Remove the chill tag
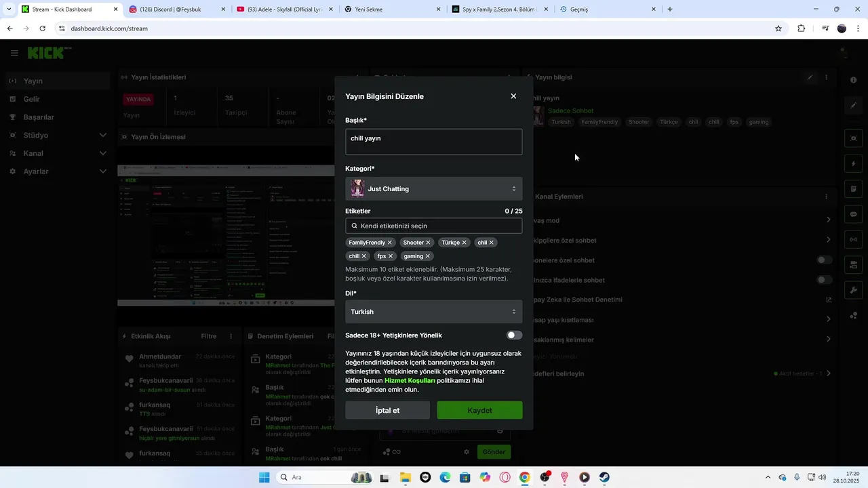The image size is (868, 488). tap(364, 256)
